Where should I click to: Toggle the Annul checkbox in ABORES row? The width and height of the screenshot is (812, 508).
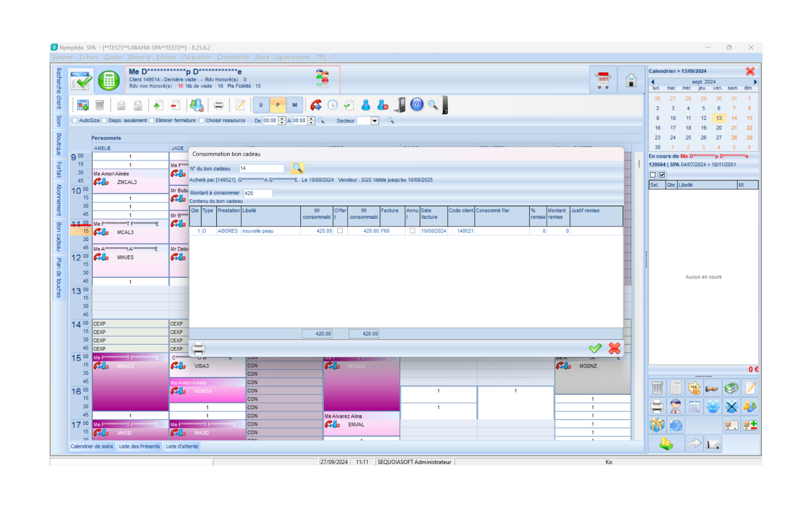pyautogui.click(x=412, y=231)
